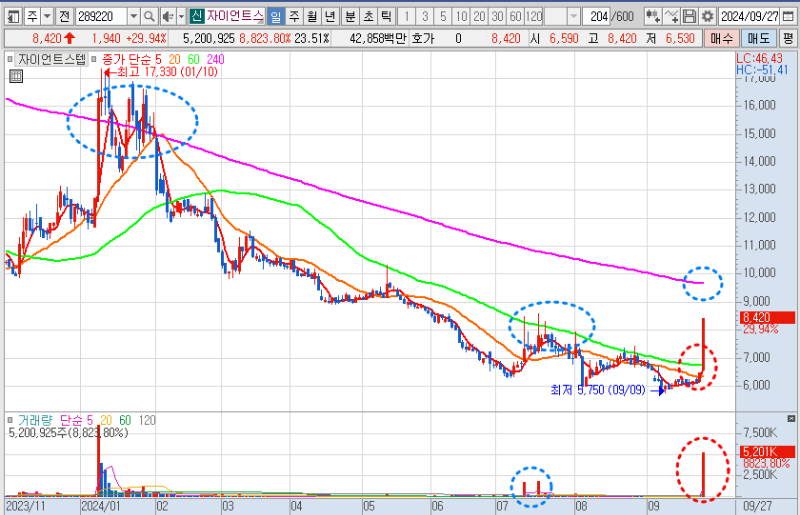
Task: Click the 매수 buy button
Action: coord(721,38)
